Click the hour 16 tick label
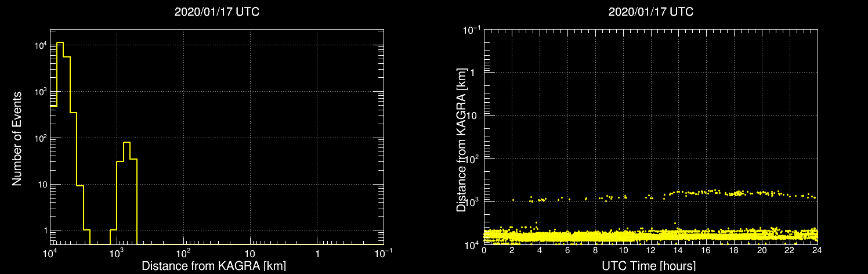Screen dimensions: 868x274 (x=706, y=250)
